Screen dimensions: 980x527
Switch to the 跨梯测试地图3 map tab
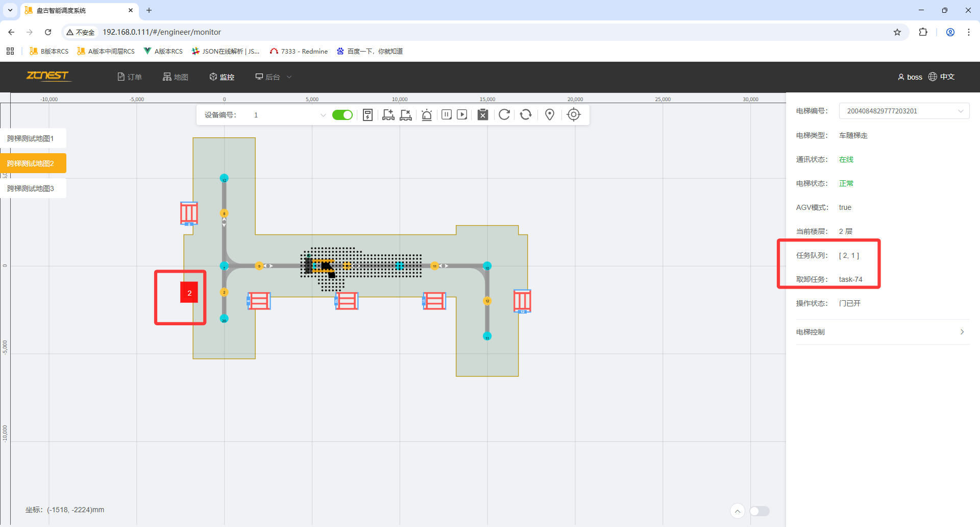pos(31,188)
